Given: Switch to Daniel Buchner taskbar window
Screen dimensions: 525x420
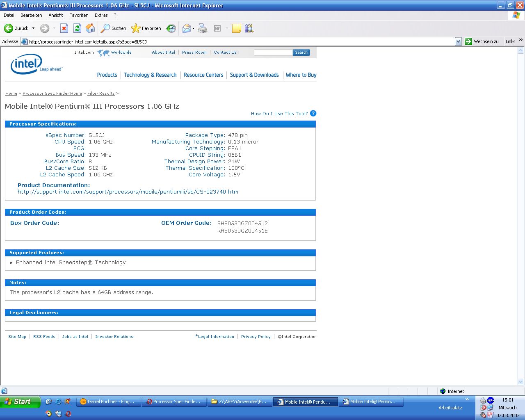Looking at the screenshot, I should pyautogui.click(x=109, y=402).
